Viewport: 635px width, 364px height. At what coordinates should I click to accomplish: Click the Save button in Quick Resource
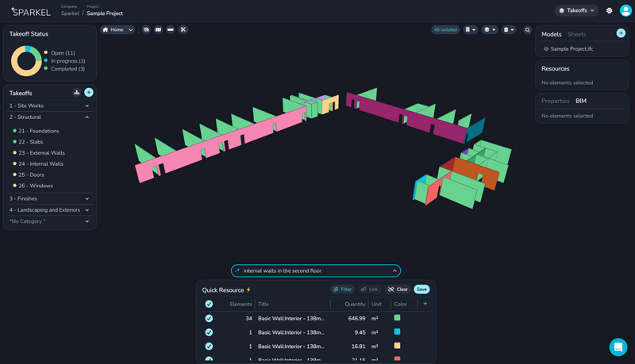click(x=421, y=289)
